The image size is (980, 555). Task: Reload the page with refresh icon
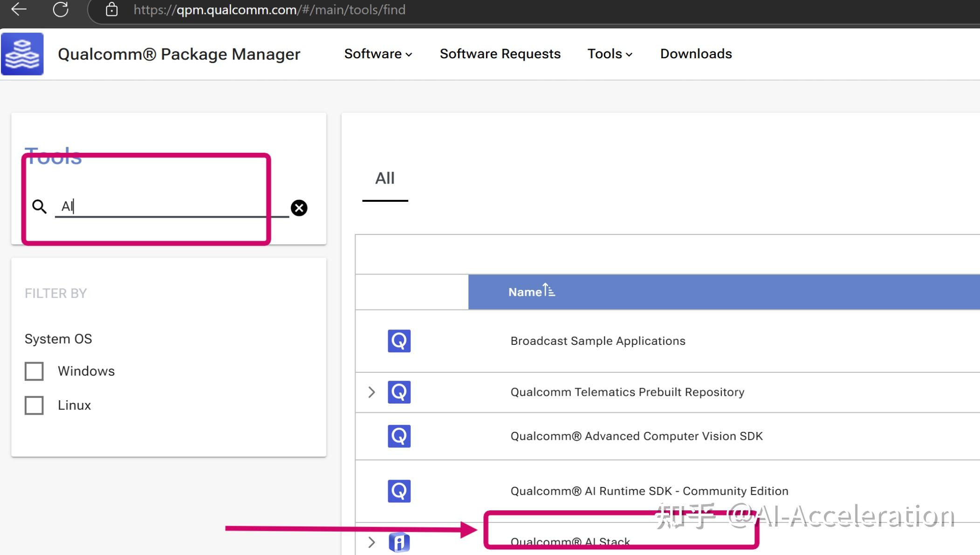[x=61, y=9]
